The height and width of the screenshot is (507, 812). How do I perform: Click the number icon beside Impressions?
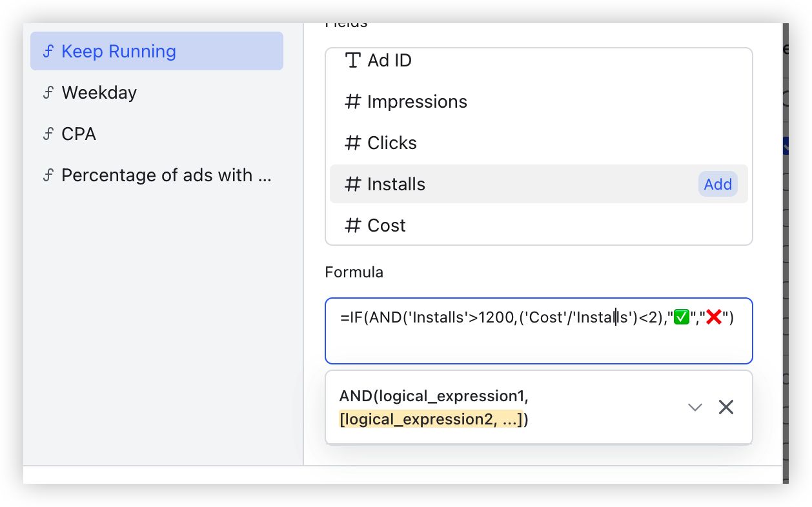[x=352, y=102]
